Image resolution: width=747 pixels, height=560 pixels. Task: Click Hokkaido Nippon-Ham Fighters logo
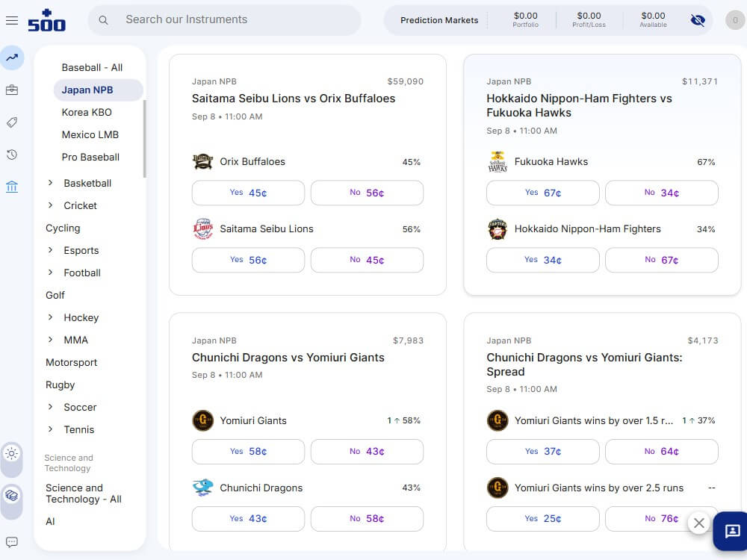point(498,229)
